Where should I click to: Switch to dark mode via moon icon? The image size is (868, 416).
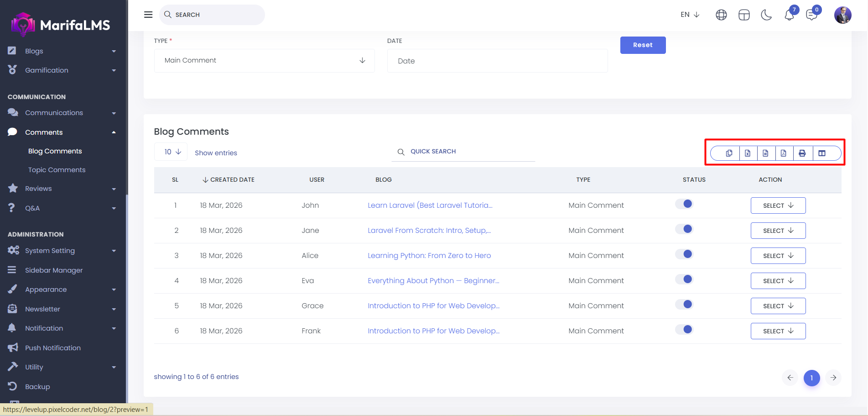click(766, 15)
